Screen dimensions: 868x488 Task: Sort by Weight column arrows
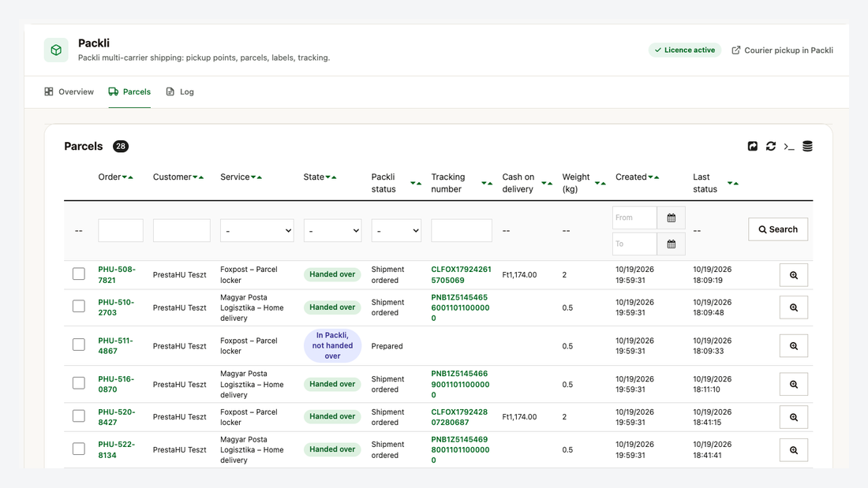pyautogui.click(x=600, y=183)
